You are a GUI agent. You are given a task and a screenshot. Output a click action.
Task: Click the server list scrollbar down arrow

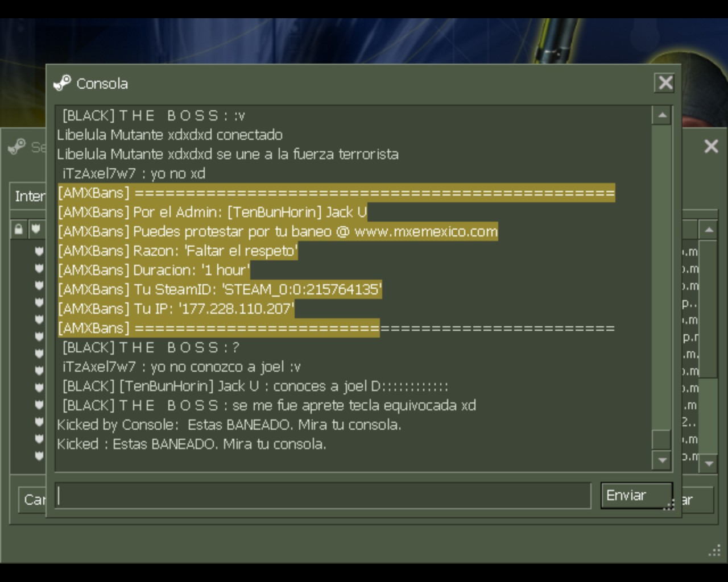click(709, 464)
